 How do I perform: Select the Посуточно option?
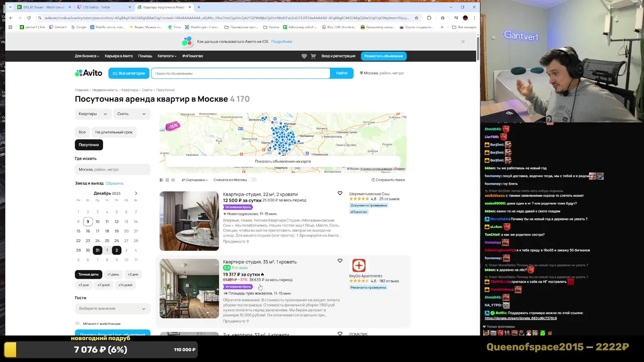pos(89,144)
